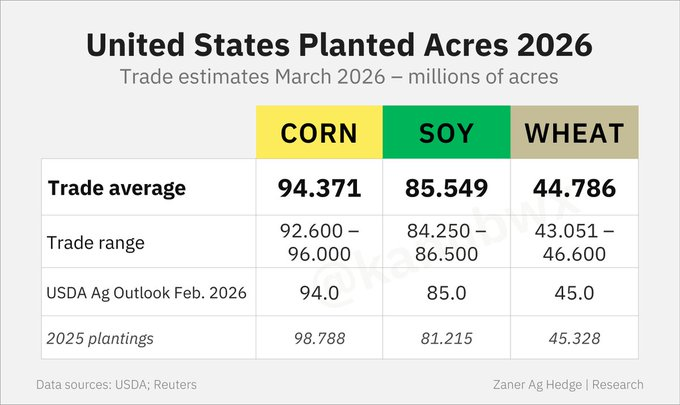Click the 2025 corn plantings value 98.788
680x405 pixels.
319,338
